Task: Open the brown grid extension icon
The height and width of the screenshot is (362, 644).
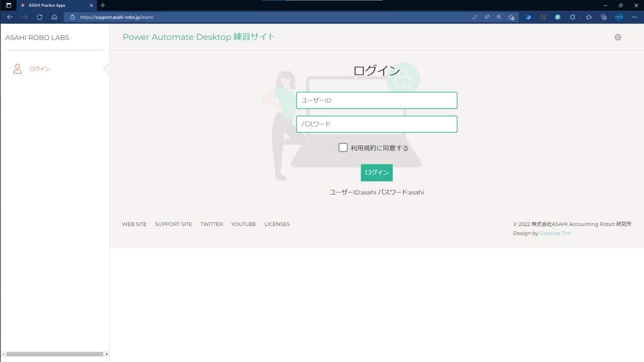Action: (x=543, y=17)
